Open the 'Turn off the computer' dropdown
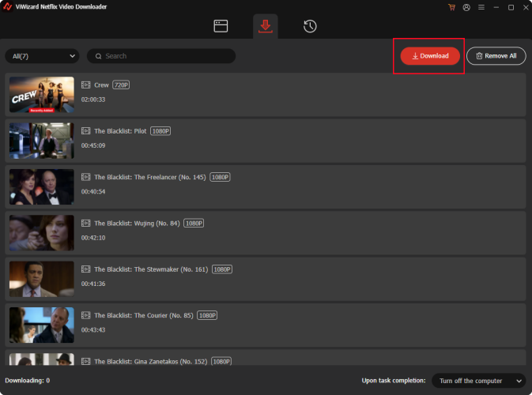Viewport: 532px width, 395px height. click(479, 381)
